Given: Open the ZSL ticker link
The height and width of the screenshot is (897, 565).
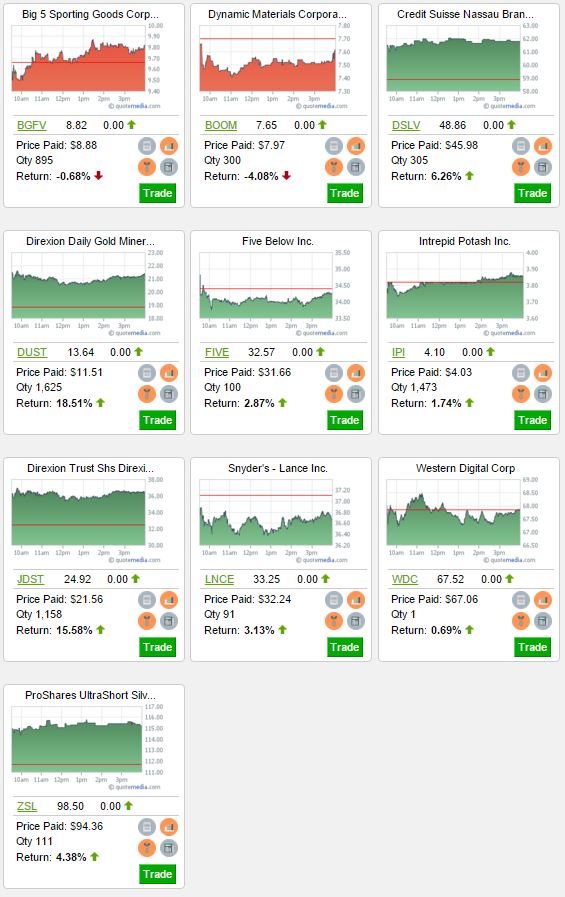Looking at the screenshot, I should 27,807.
